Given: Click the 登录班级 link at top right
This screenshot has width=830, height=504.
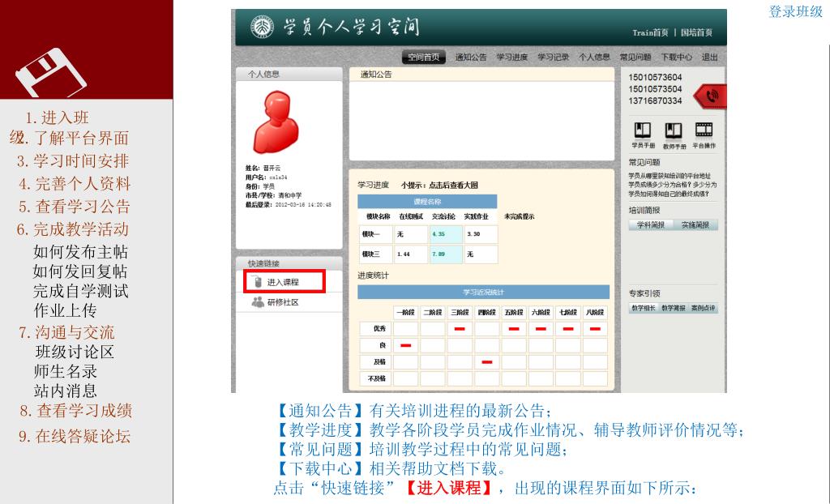Looking at the screenshot, I should (796, 11).
